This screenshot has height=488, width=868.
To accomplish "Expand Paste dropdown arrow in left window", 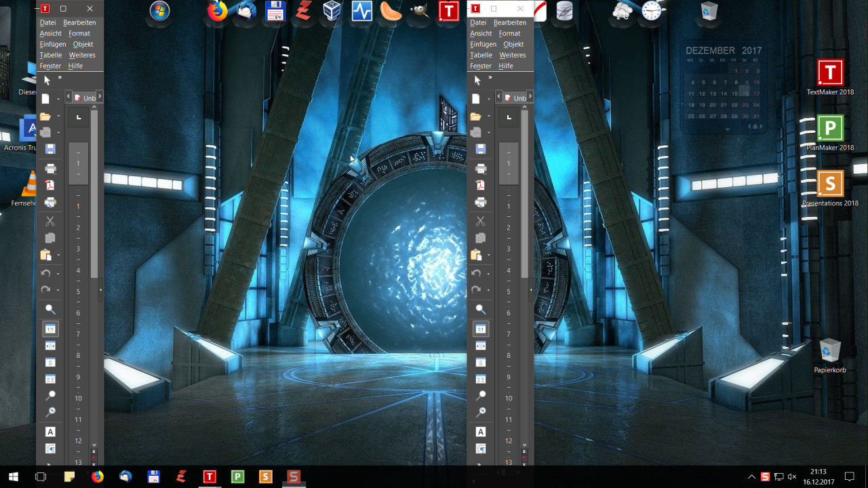I will (x=58, y=256).
